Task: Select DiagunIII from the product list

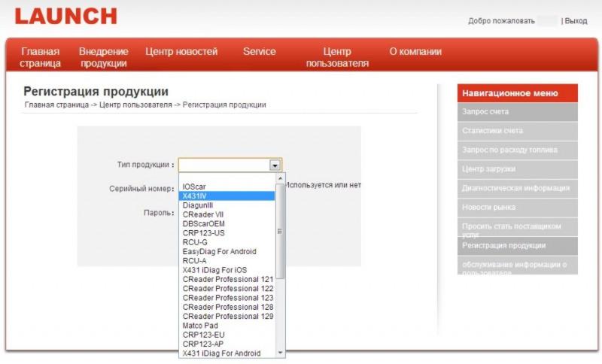Action: tap(227, 205)
